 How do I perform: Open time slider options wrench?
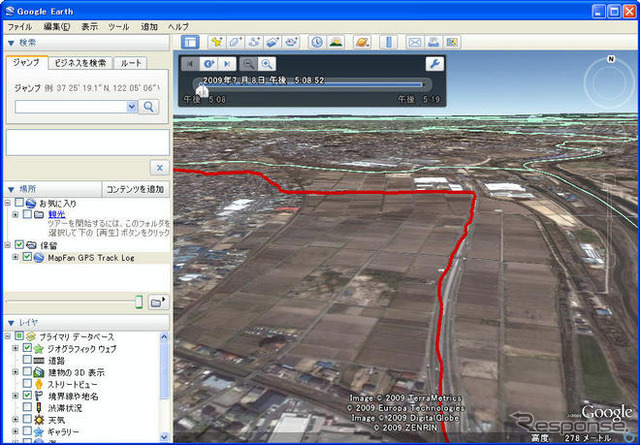tap(435, 64)
